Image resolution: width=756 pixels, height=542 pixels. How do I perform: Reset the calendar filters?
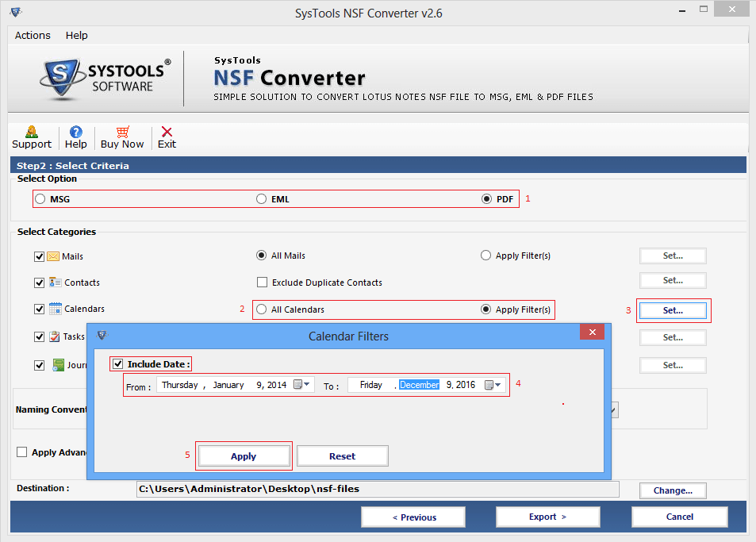point(343,456)
